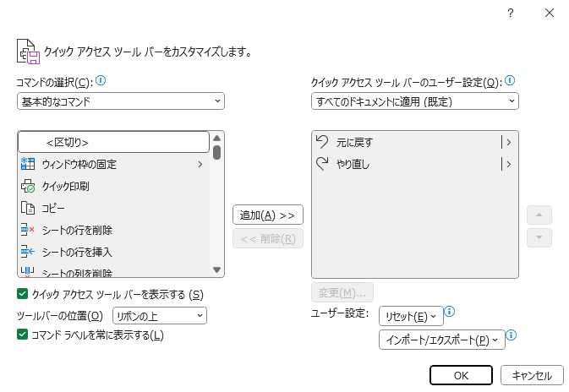
Task: Click the Freeze Panes (ウィンドウ枠の固定) icon
Action: (x=27, y=164)
